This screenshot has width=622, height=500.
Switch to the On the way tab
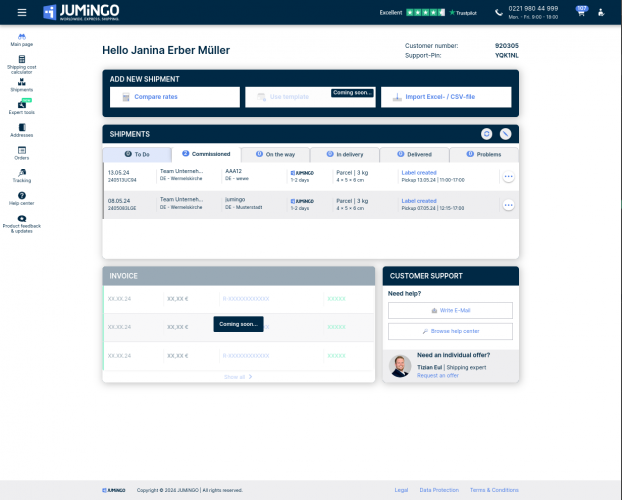point(275,154)
